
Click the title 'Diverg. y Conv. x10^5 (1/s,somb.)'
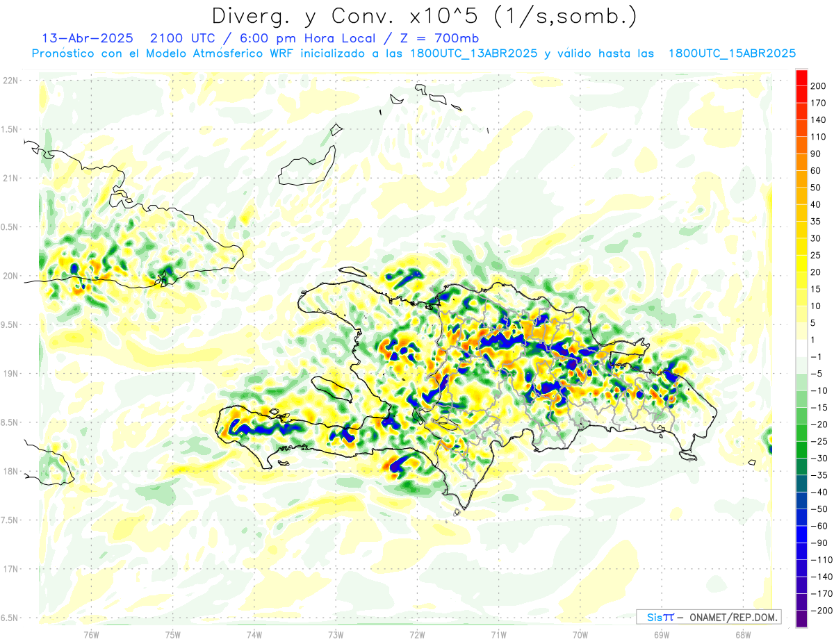coord(424,15)
